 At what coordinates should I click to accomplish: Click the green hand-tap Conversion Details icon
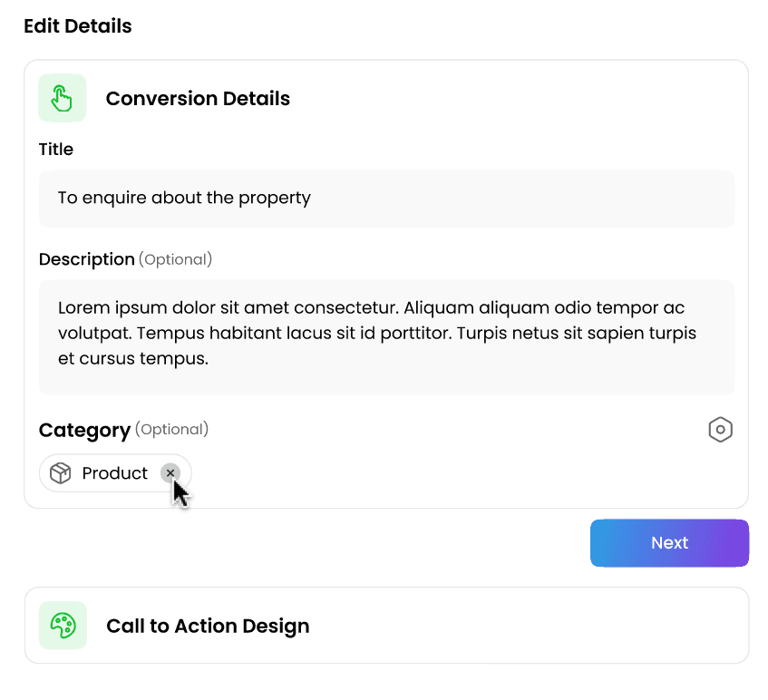pyautogui.click(x=62, y=98)
